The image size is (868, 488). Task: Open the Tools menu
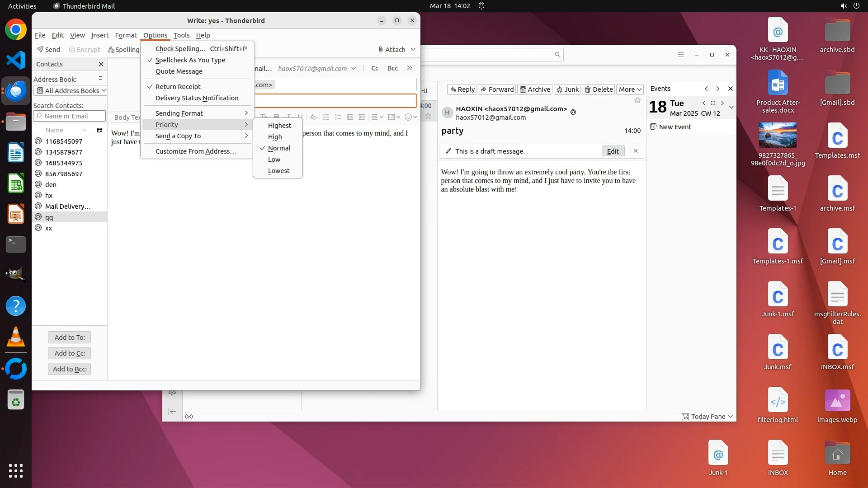(181, 35)
